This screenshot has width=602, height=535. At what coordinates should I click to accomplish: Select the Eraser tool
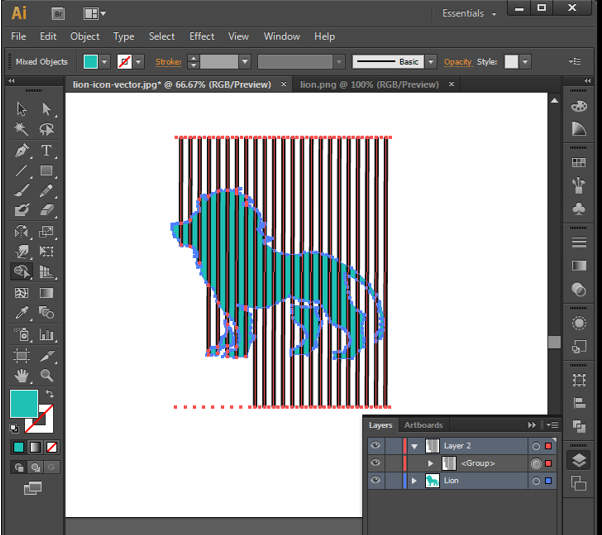(46, 211)
